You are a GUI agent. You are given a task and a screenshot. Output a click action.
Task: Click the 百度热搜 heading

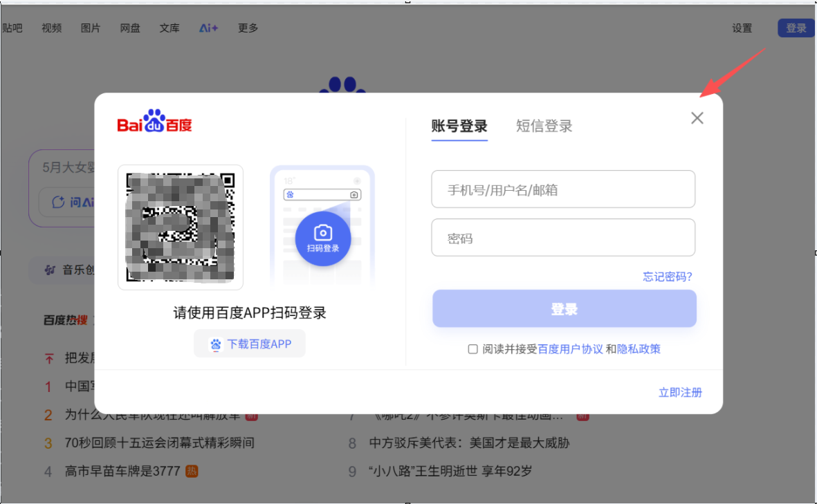pos(66,320)
